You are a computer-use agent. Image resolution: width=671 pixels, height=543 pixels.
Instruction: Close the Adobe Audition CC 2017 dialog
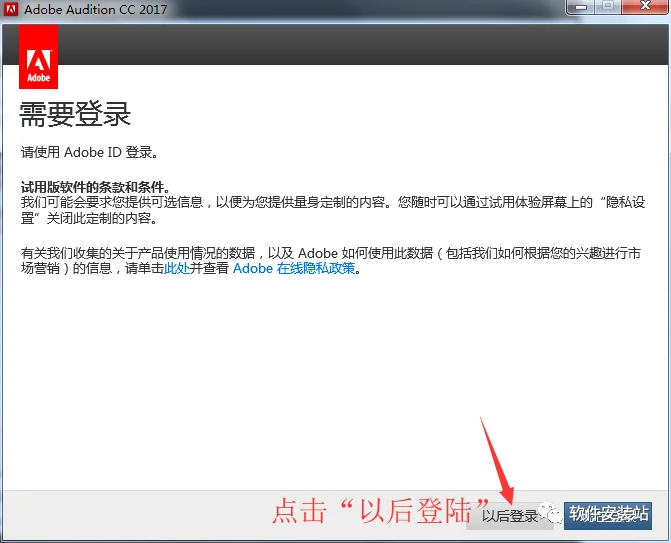[645, 7]
